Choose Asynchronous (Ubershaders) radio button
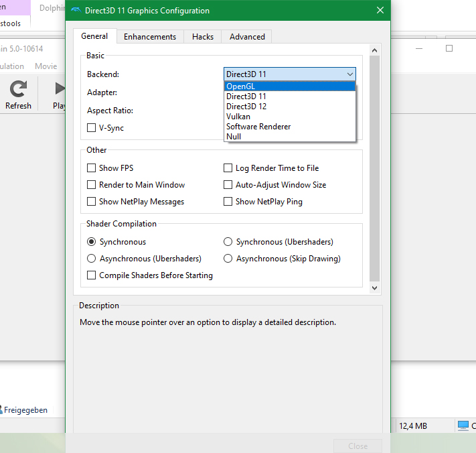 tap(91, 258)
